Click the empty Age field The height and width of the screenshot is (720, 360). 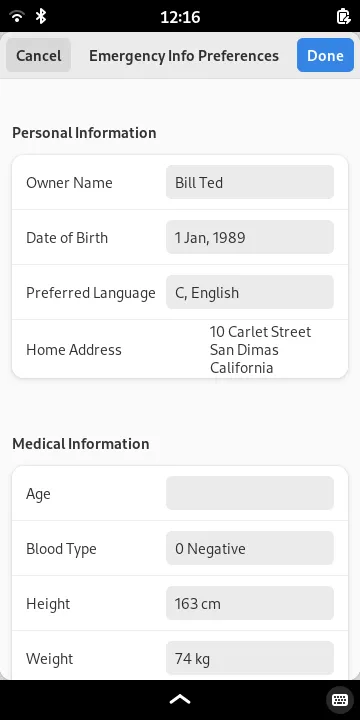[x=250, y=493]
